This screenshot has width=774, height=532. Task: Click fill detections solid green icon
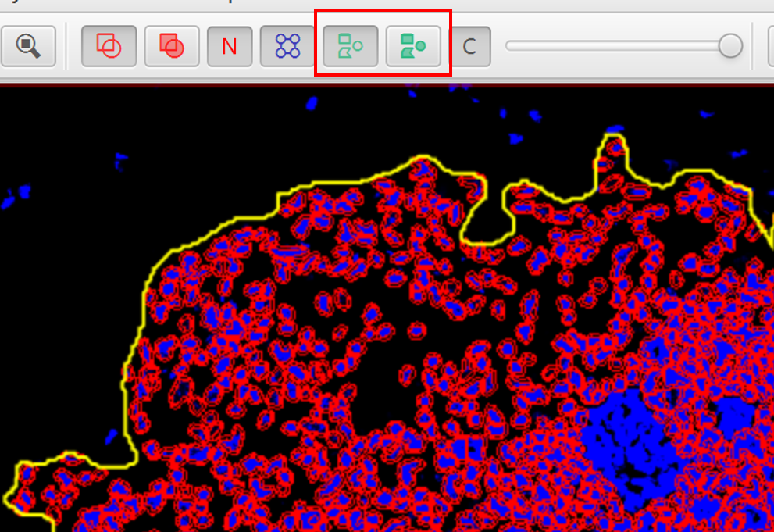412,47
